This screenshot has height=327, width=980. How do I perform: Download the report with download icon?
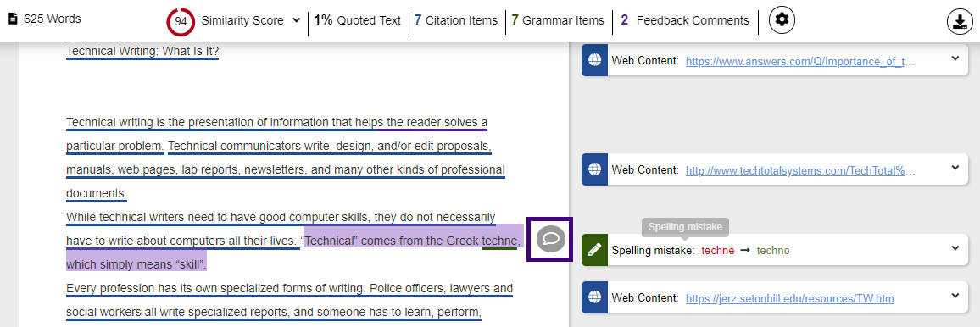[960, 22]
